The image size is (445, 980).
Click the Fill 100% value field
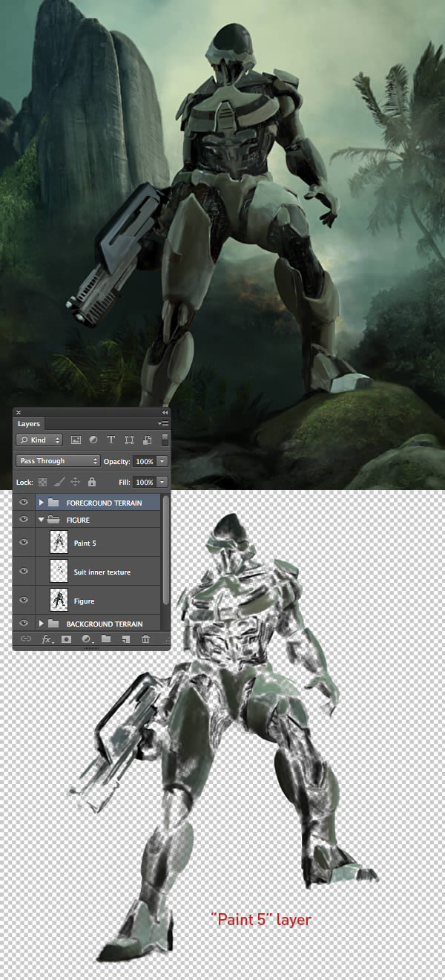click(145, 482)
